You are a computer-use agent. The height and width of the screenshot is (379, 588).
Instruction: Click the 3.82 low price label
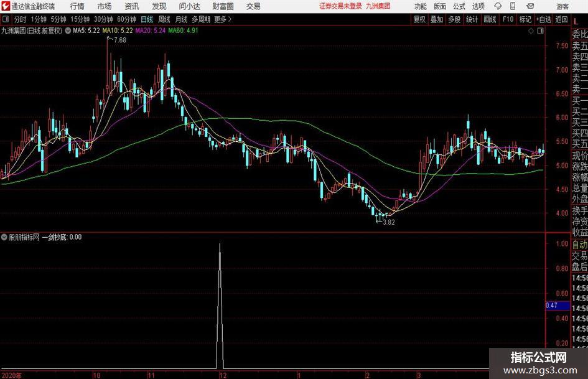(388, 222)
